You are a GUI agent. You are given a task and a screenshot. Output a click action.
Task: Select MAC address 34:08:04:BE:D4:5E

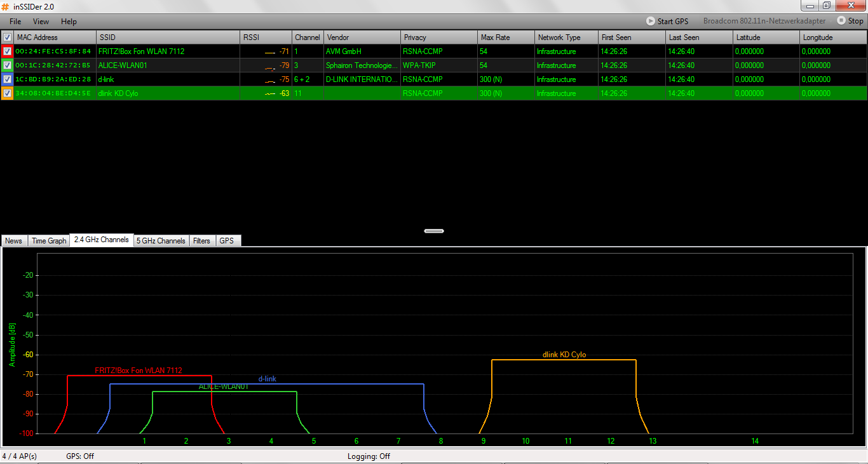(53, 93)
